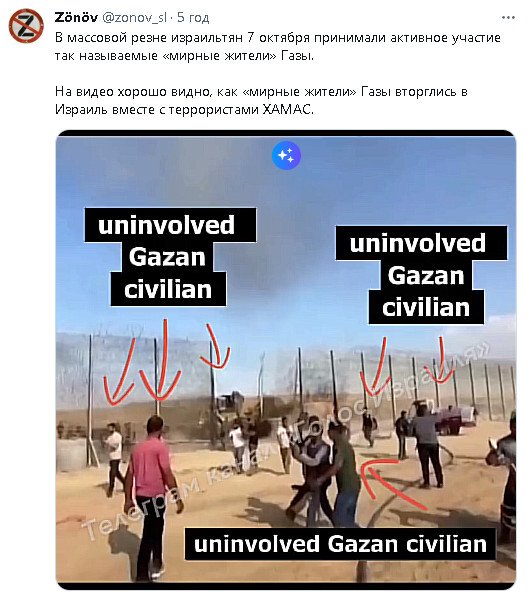Click the second paragraph starting 'На видео'
This screenshot has width=529, height=596.
[x=261, y=101]
